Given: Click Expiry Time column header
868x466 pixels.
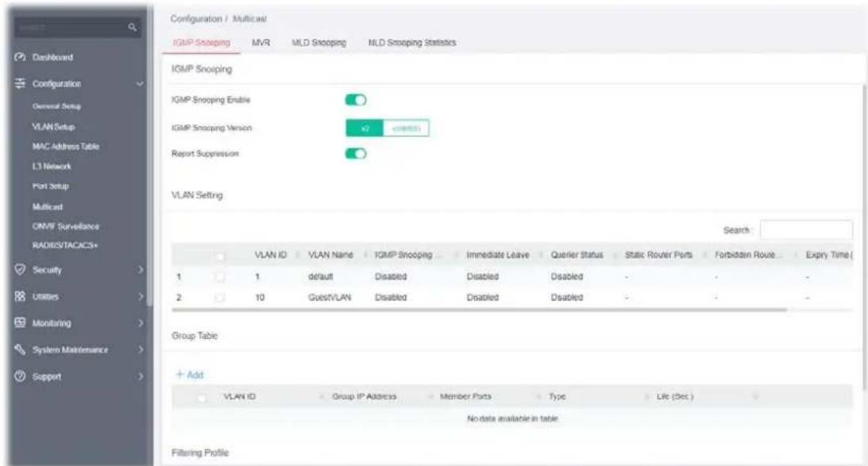Looking at the screenshot, I should coord(829,255).
